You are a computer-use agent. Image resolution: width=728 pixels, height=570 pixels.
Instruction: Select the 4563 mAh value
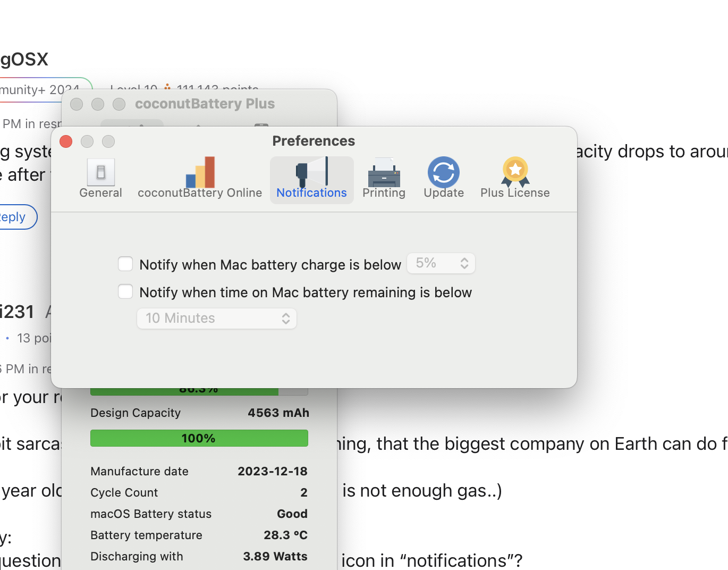pyautogui.click(x=278, y=413)
